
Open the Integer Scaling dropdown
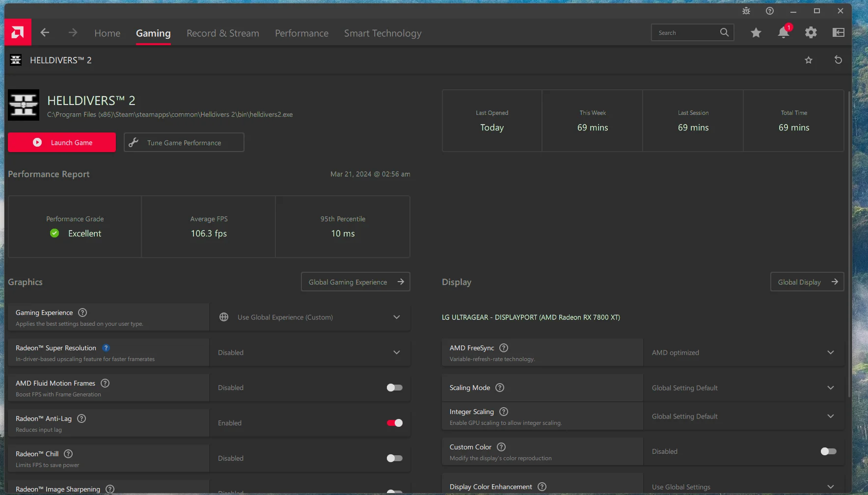coord(744,416)
